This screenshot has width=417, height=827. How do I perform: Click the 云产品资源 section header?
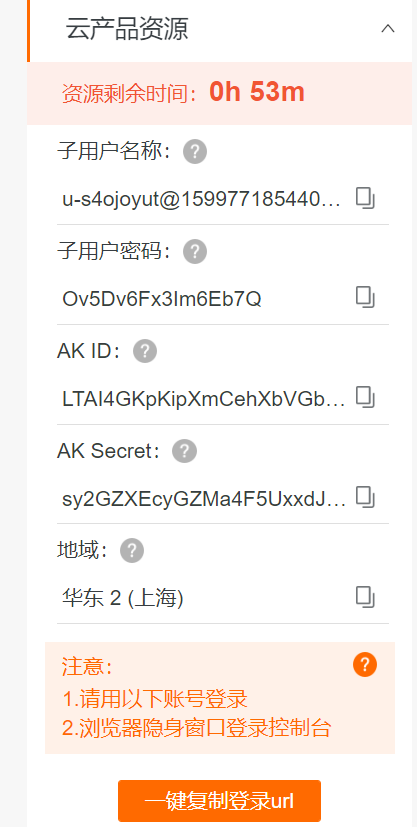pos(220,30)
